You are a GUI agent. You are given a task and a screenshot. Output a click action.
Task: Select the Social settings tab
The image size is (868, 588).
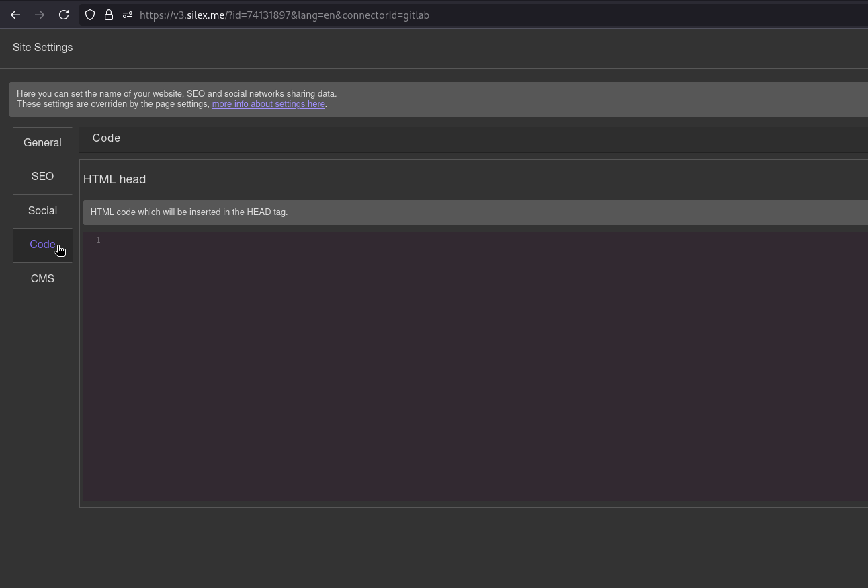coord(42,210)
